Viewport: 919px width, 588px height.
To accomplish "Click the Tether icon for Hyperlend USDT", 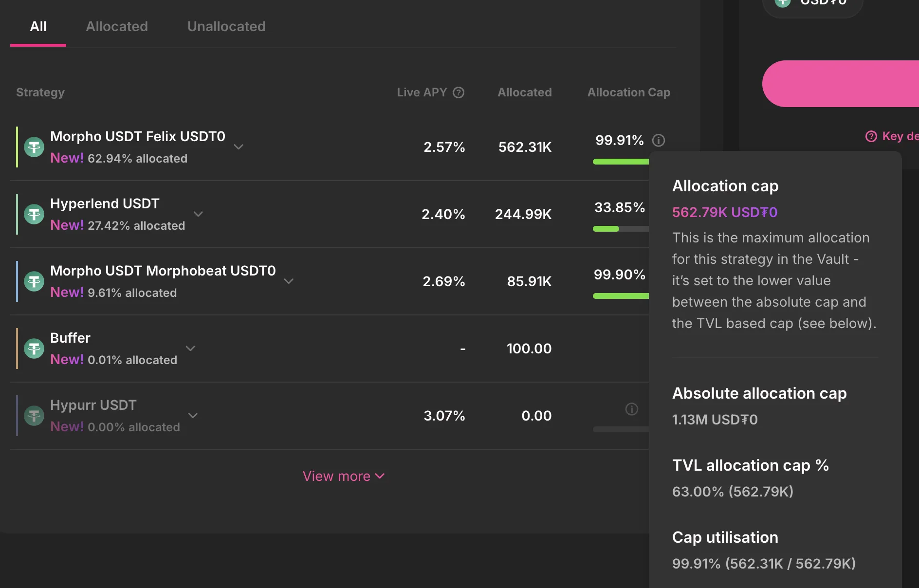I will [34, 214].
